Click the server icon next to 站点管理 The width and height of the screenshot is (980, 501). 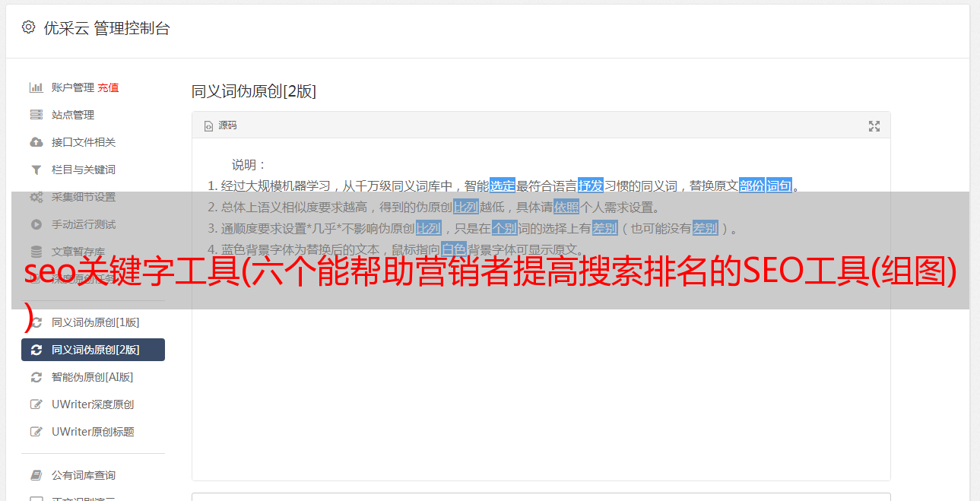click(36, 115)
